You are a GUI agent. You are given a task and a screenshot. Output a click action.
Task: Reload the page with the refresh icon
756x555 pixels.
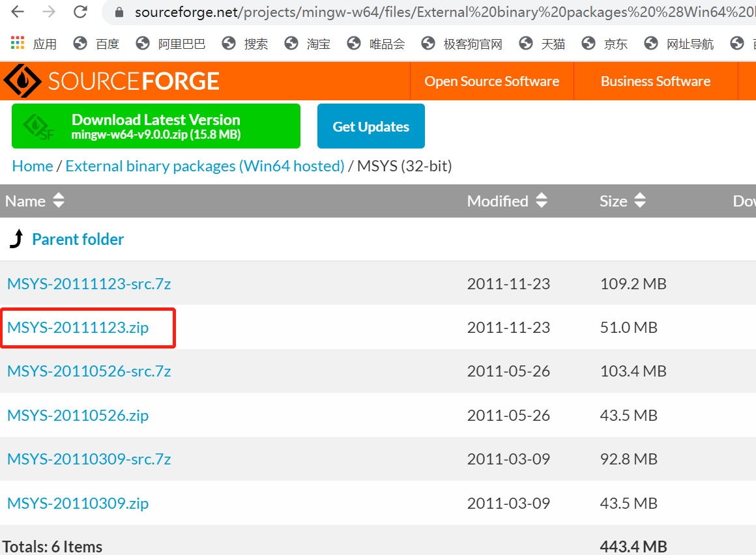tap(80, 11)
